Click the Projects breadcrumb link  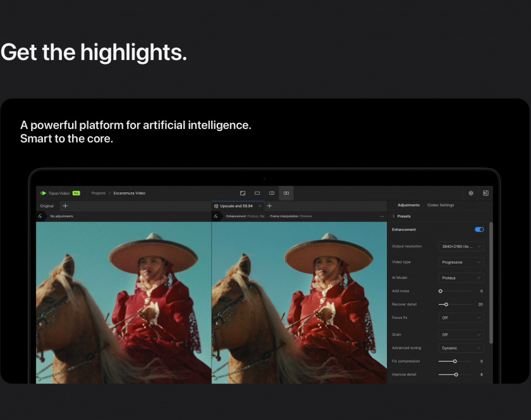click(98, 193)
